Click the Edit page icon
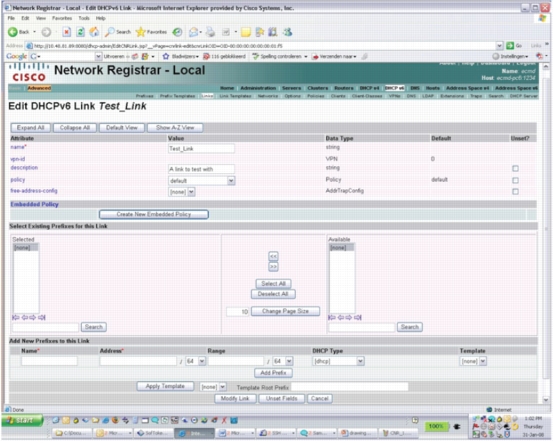Image resolution: width=554 pixels, height=443 pixels. pyautogui.click(x=226, y=32)
